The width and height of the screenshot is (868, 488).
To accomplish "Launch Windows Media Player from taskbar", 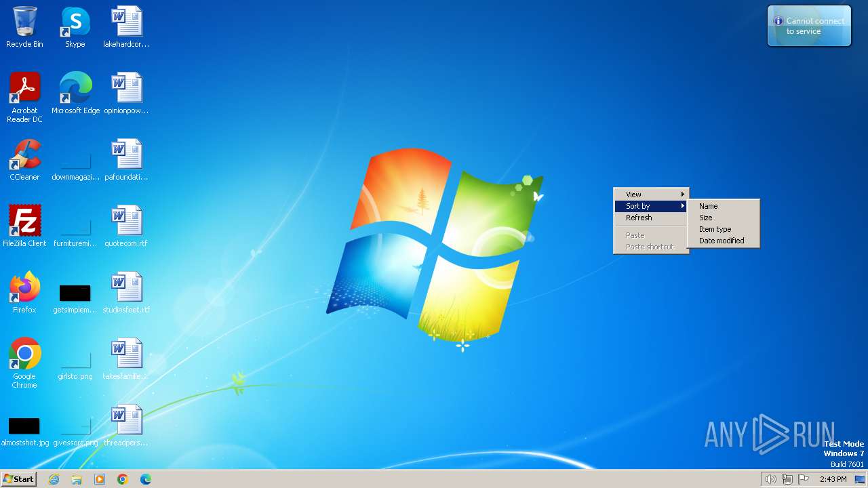I will click(100, 479).
